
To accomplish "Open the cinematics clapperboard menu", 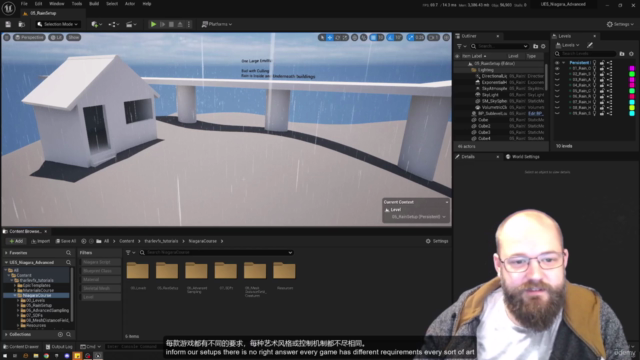I will (x=131, y=24).
